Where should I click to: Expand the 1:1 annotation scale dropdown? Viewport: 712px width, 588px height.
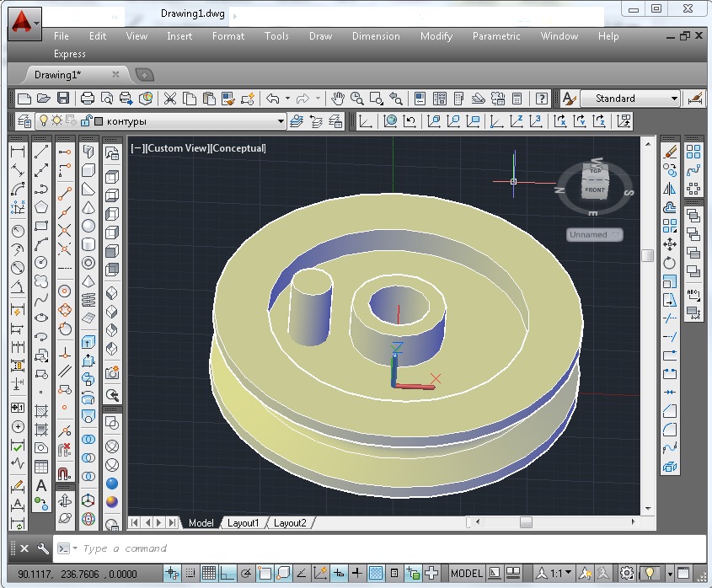pyautogui.click(x=569, y=573)
